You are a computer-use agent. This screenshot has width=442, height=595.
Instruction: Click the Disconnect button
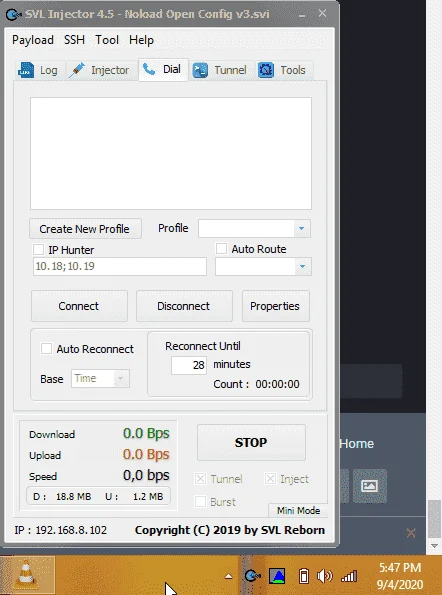tap(184, 306)
